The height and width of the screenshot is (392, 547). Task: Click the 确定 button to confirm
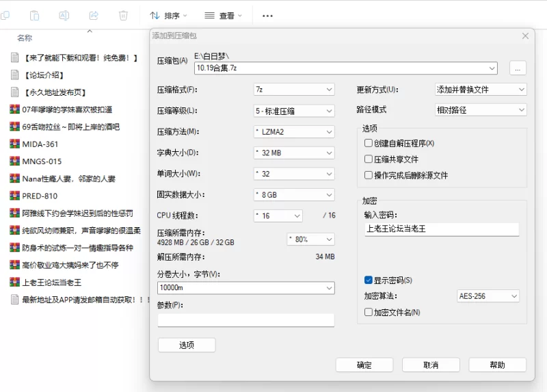[x=364, y=365]
